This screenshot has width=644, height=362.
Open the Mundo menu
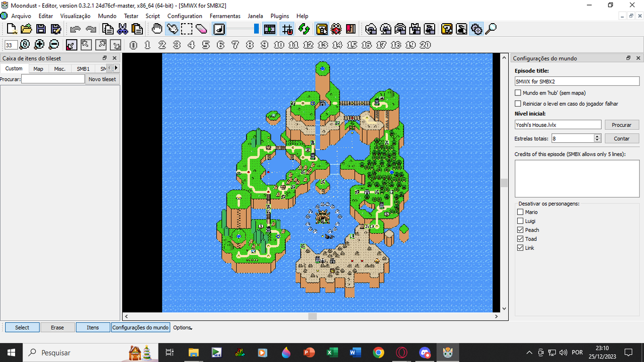coord(107,16)
